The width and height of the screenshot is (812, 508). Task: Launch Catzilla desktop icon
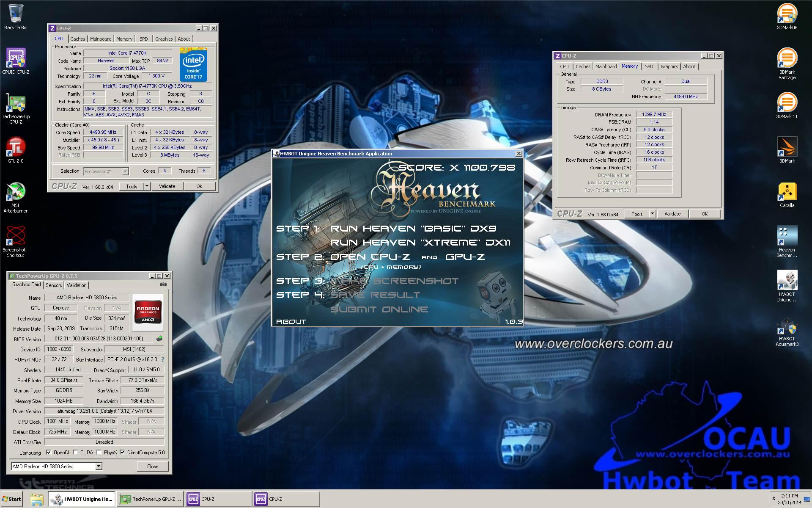787,195
